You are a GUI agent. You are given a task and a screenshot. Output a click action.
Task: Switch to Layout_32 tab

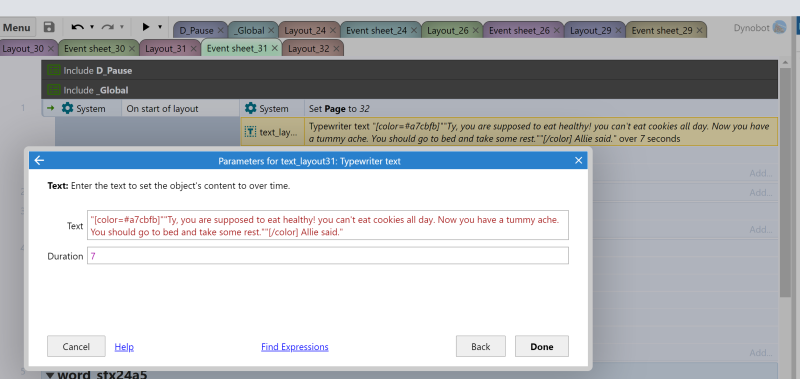[x=309, y=49]
